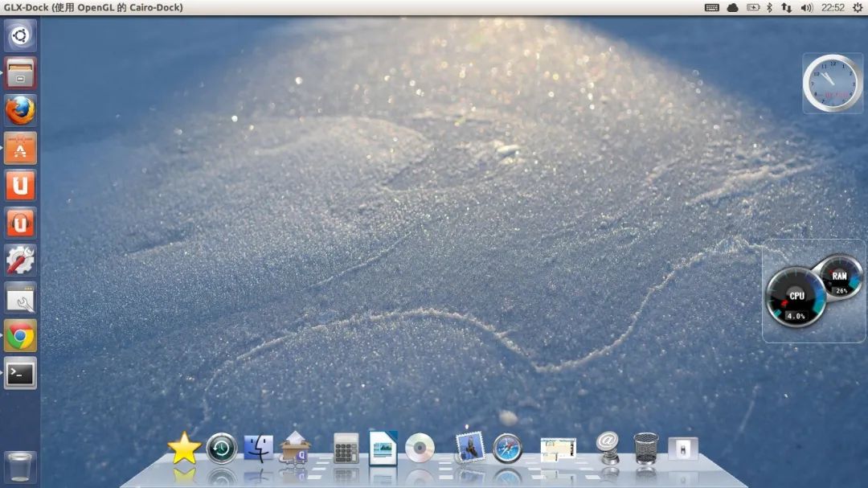
Task: Open the calculator from the bottom dock
Action: click(346, 449)
